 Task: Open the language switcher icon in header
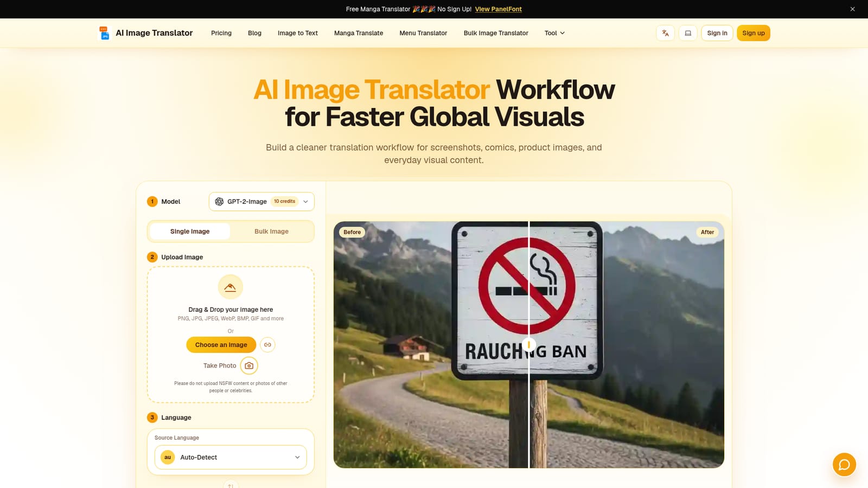pos(665,33)
